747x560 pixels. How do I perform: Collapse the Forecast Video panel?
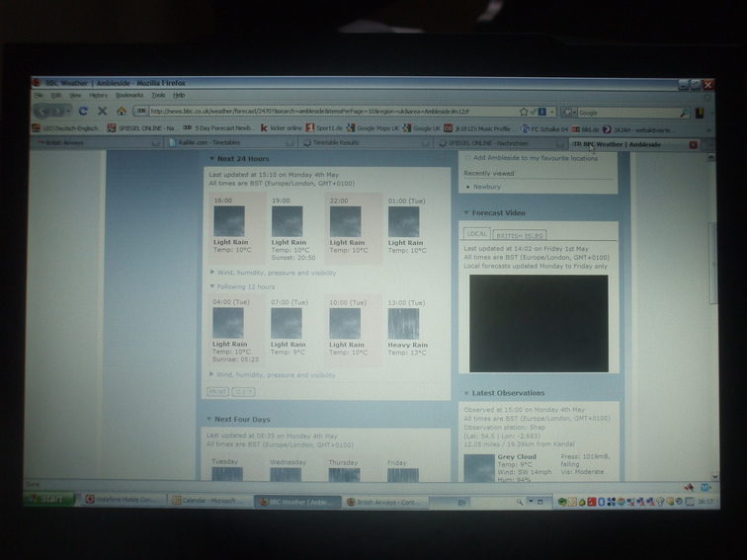tap(466, 213)
